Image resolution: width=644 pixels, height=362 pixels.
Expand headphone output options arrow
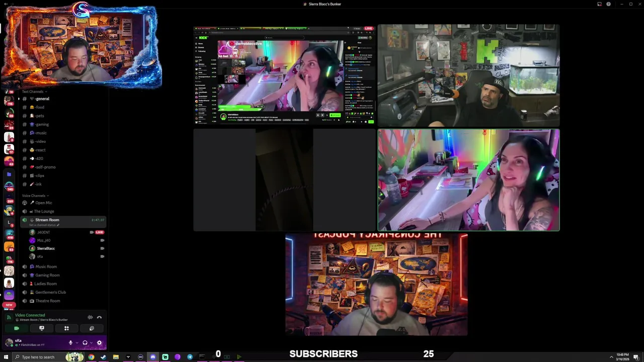pyautogui.click(x=91, y=343)
